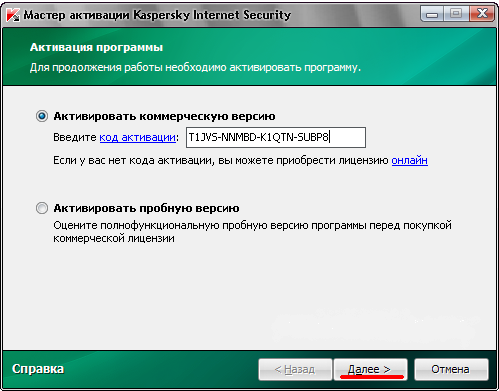Click the disabled '< Назад' button
The image size is (499, 391).
point(295,369)
